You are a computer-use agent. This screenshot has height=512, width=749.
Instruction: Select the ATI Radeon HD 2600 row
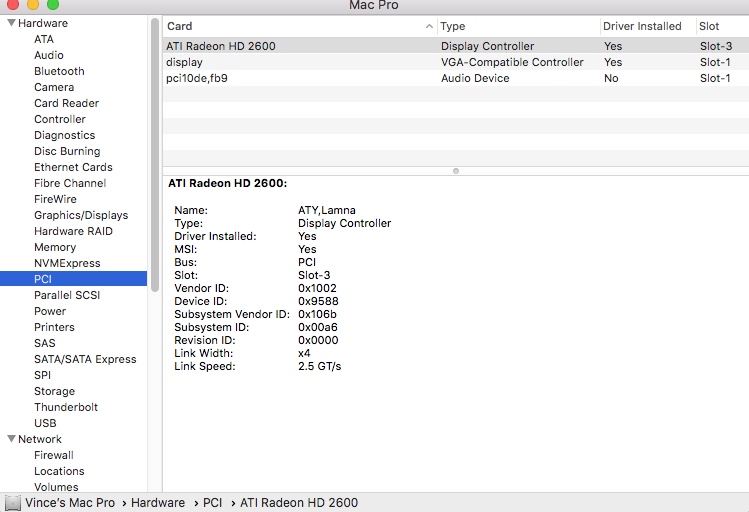click(x=456, y=46)
